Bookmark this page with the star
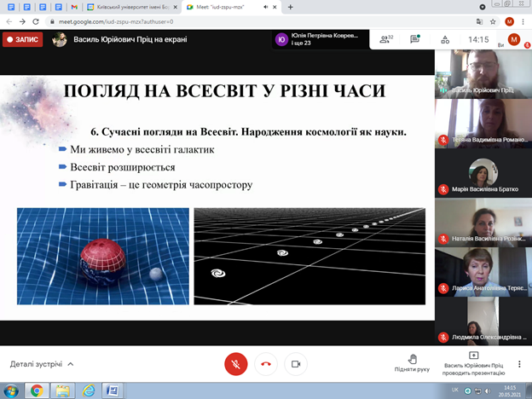This screenshot has height=399, width=532. pos(493,21)
